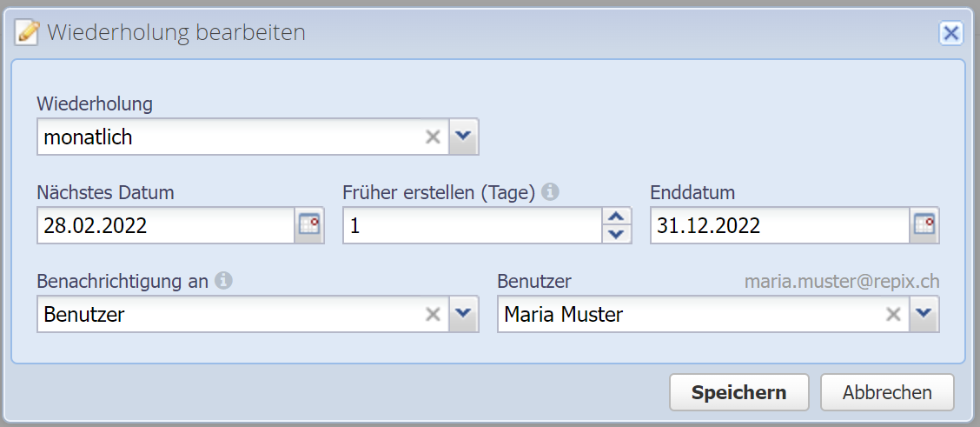
Task: Decrease Früher erstellen days with down arrow
Action: tap(616, 234)
